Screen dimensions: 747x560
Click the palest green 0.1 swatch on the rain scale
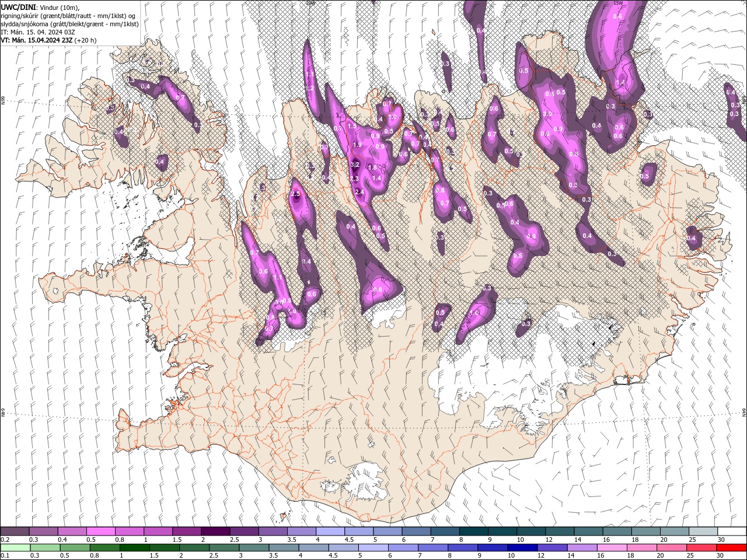click(15, 548)
